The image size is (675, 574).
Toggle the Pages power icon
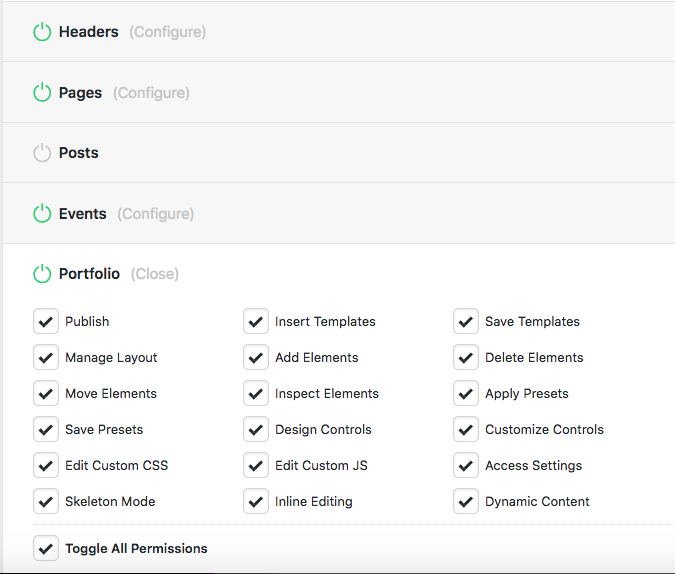42,93
